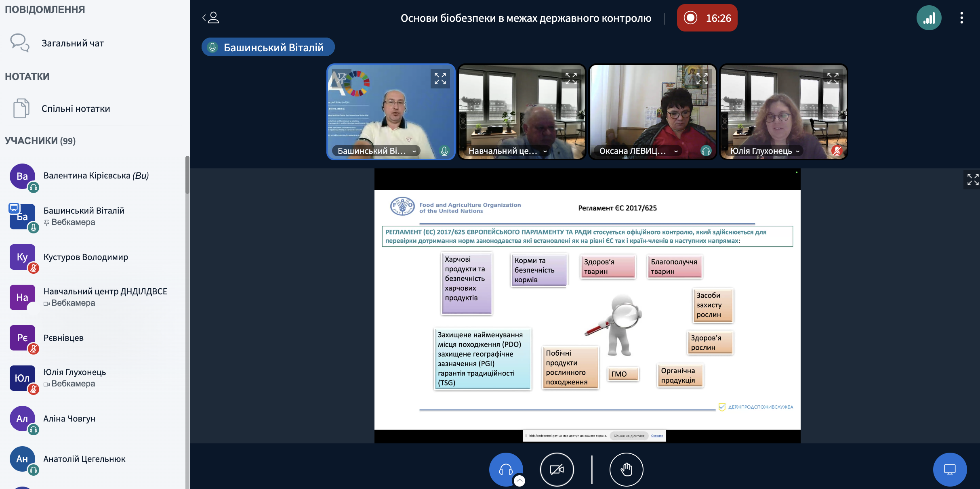Click the microphone icon on Башинський webcam
This screenshot has height=489, width=980.
444,151
